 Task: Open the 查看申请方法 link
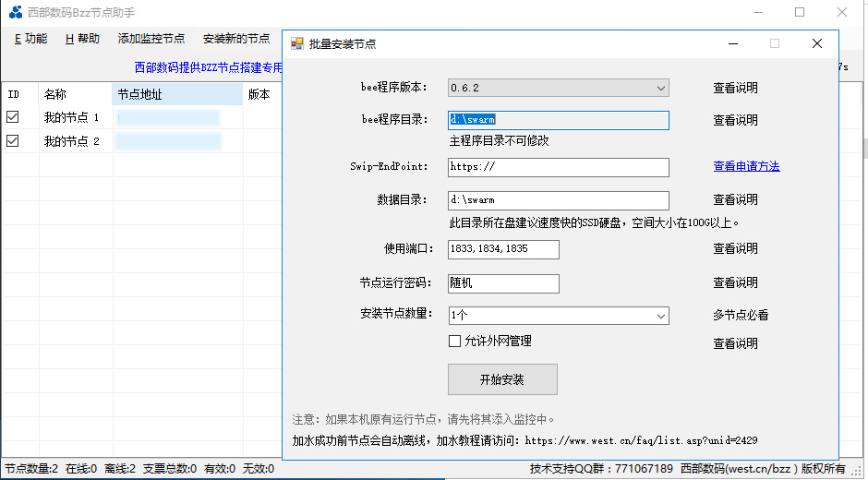(x=746, y=166)
